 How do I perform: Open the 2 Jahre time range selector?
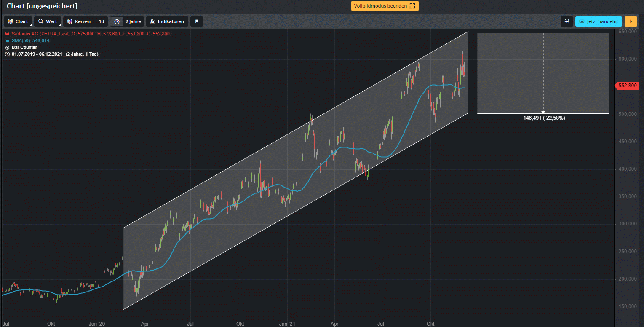coord(133,21)
